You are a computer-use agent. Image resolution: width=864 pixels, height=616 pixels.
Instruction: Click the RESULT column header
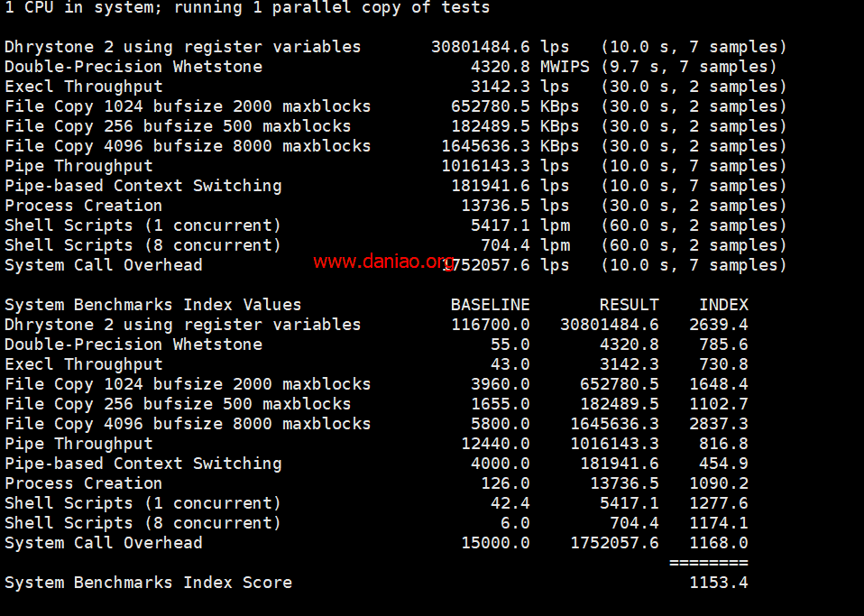(630, 305)
